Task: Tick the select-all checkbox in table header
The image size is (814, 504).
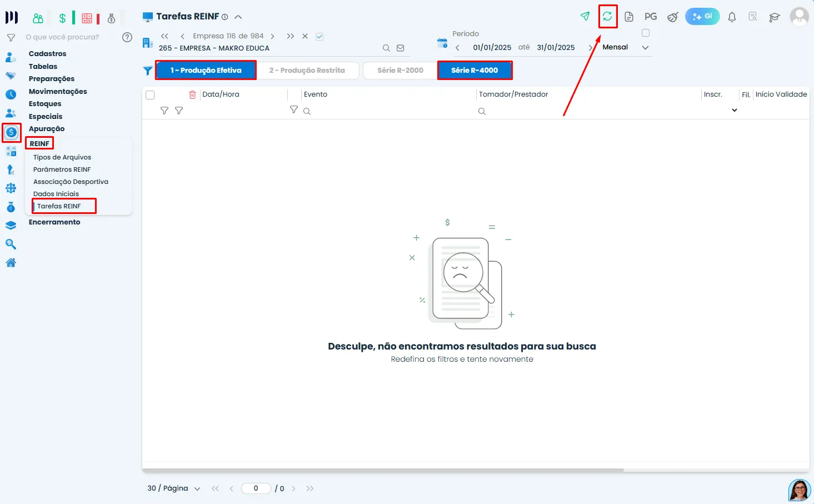Action: (150, 95)
